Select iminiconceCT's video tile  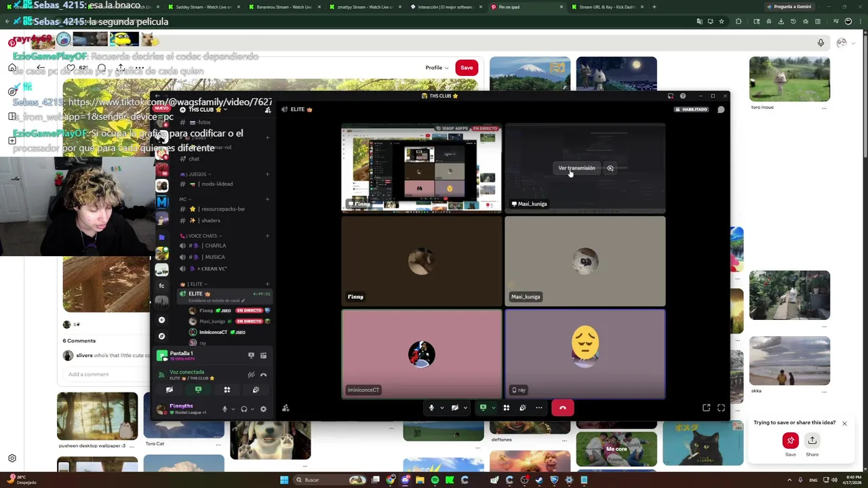click(422, 354)
